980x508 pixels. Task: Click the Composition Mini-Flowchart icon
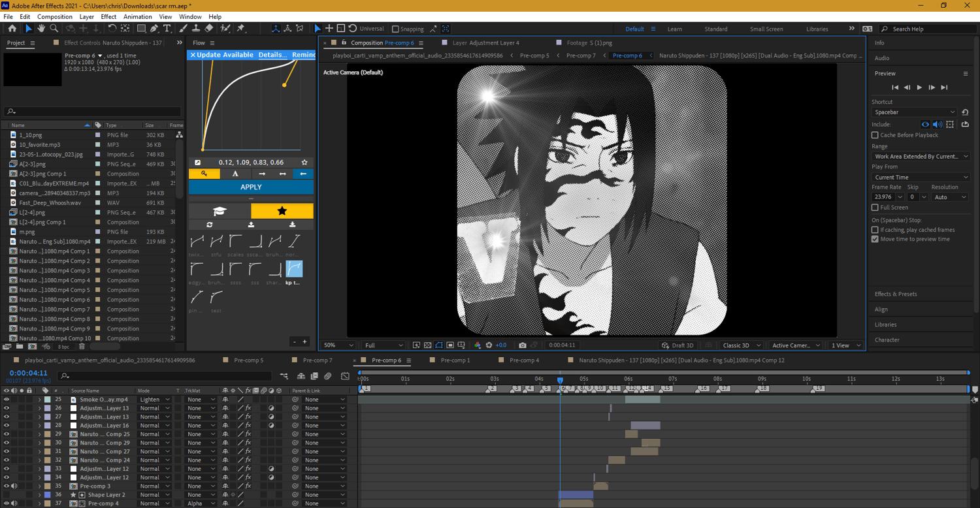click(x=284, y=376)
